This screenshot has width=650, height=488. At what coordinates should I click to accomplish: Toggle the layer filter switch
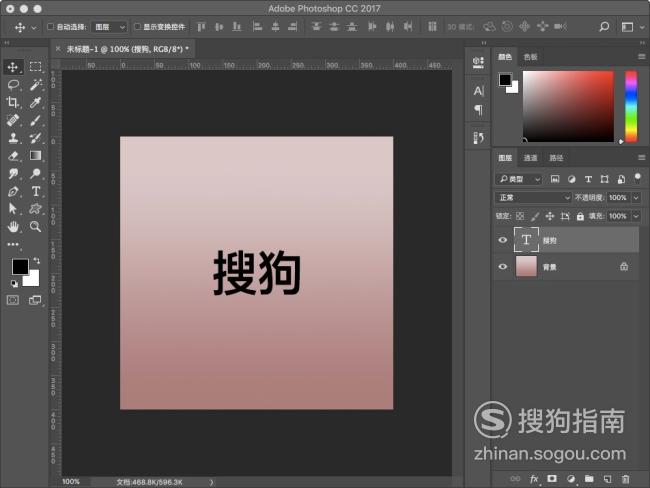tap(638, 178)
